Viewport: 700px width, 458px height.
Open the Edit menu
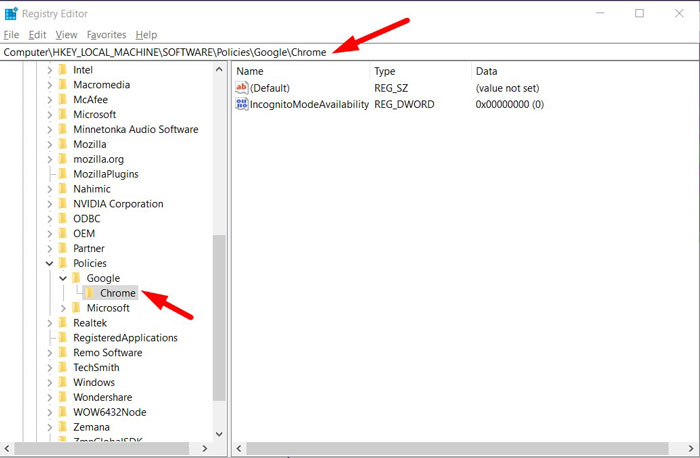coord(38,35)
